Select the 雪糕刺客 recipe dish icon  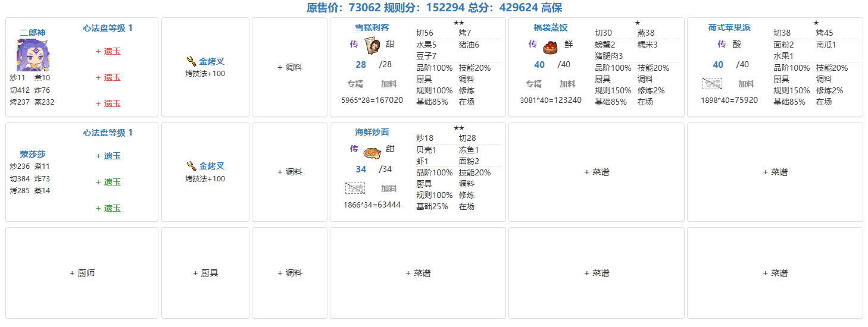[373, 45]
